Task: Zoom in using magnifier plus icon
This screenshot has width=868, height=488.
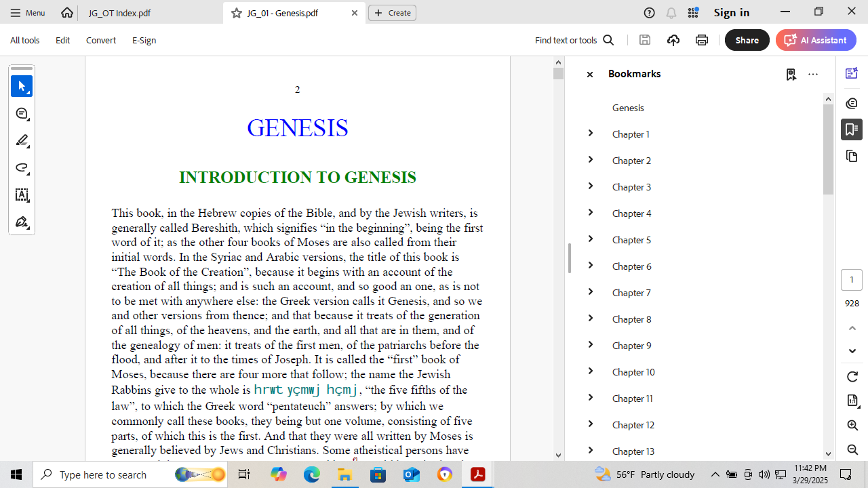Action: click(x=852, y=426)
